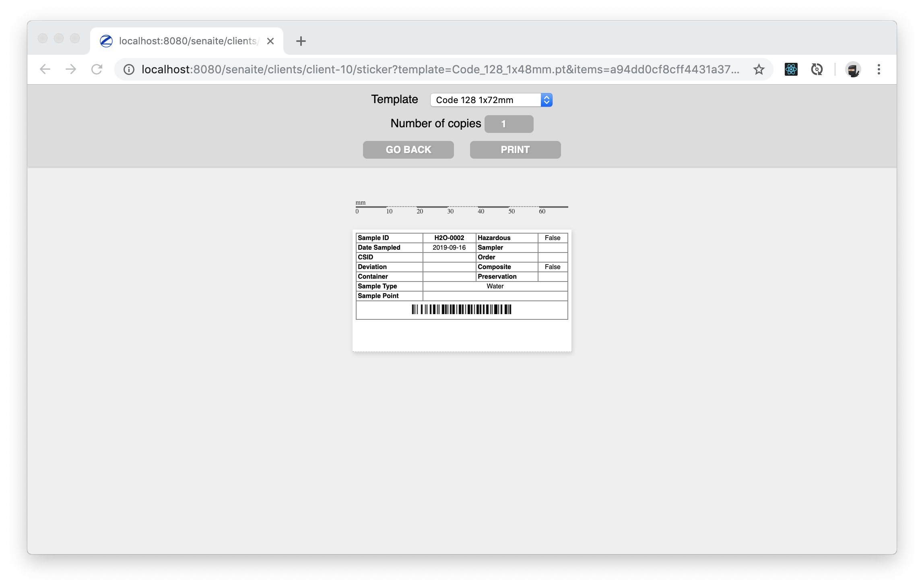Click the Composite label
Screen dimensions: 924x588
click(x=494, y=267)
